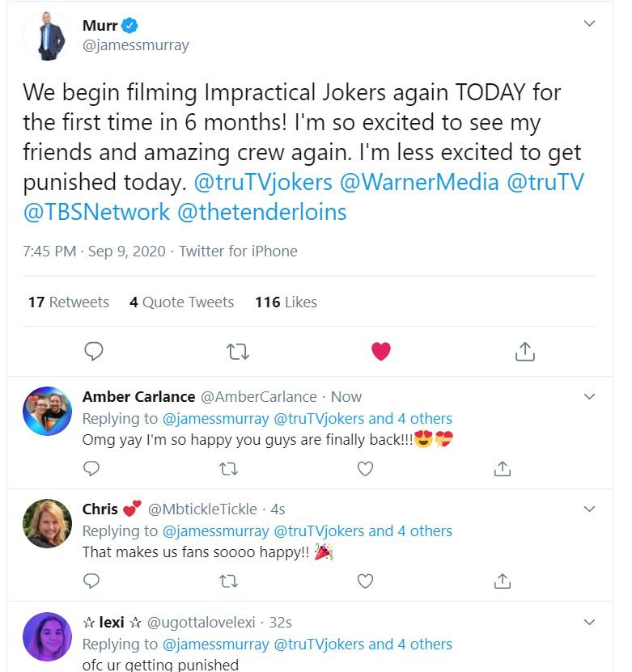The width and height of the screenshot is (632, 672).
Task: View the 17 Retweets list
Action: [69, 302]
